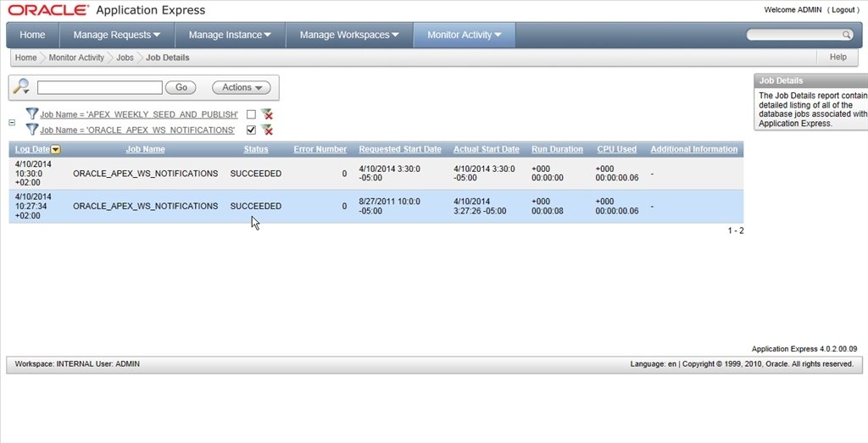
Task: Click Workspace: INTERNAL User: ADMIN footer text
Action: 77,364
